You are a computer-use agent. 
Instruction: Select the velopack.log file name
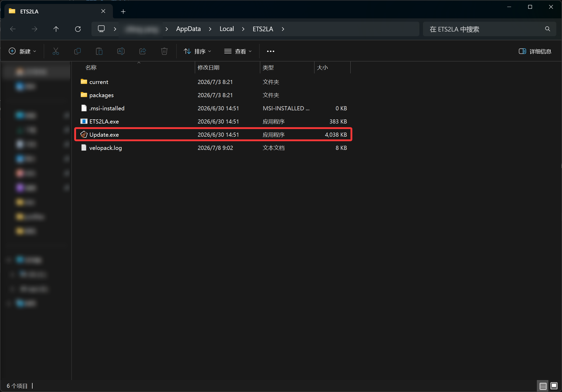105,148
